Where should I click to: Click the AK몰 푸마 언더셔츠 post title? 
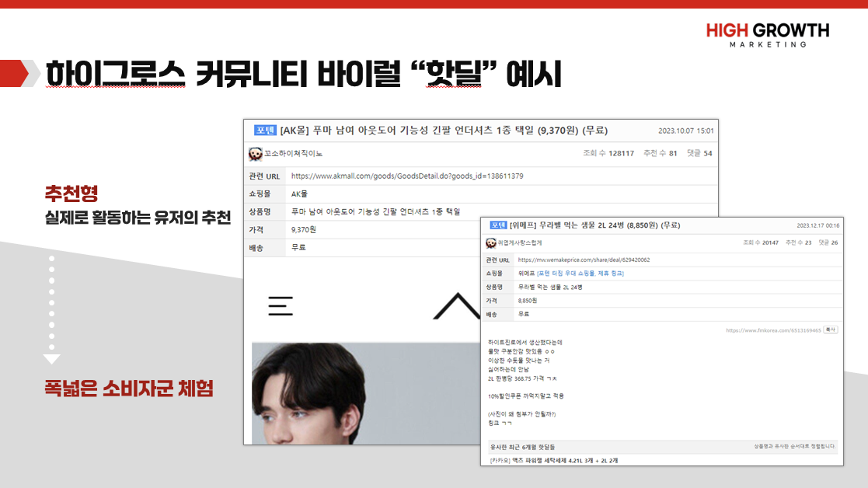pyautogui.click(x=444, y=131)
